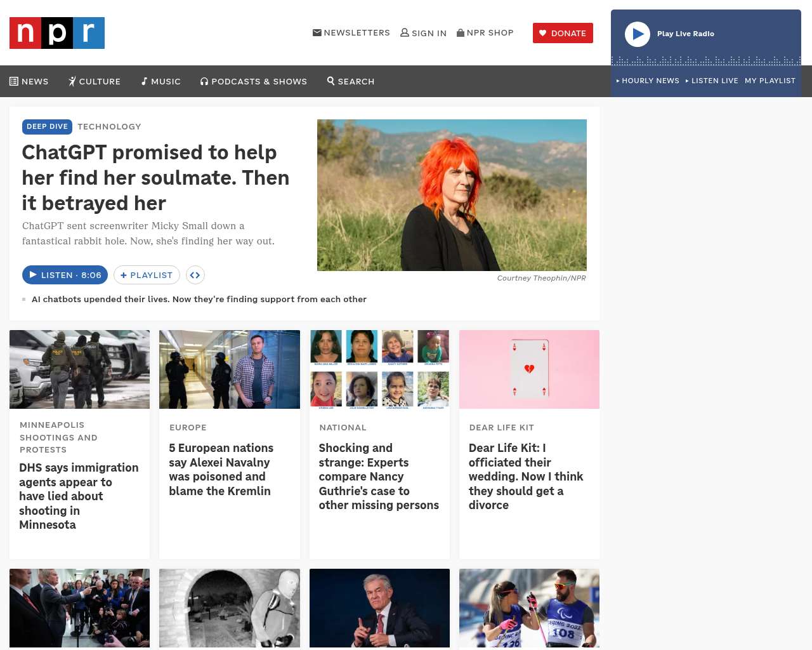This screenshot has height=650, width=812.
Task: Click the Play Live Radio label
Action: 686,34
